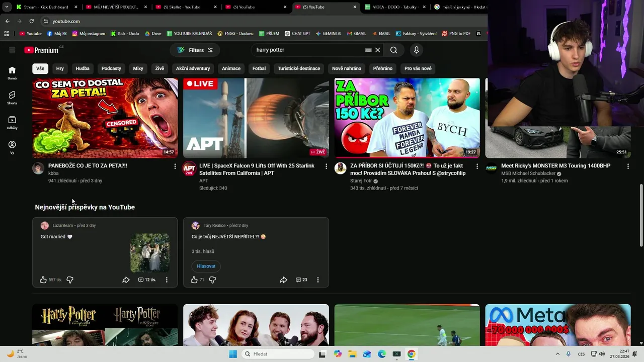Open kbba channel link
This screenshot has width=644, height=362.
click(x=53, y=173)
